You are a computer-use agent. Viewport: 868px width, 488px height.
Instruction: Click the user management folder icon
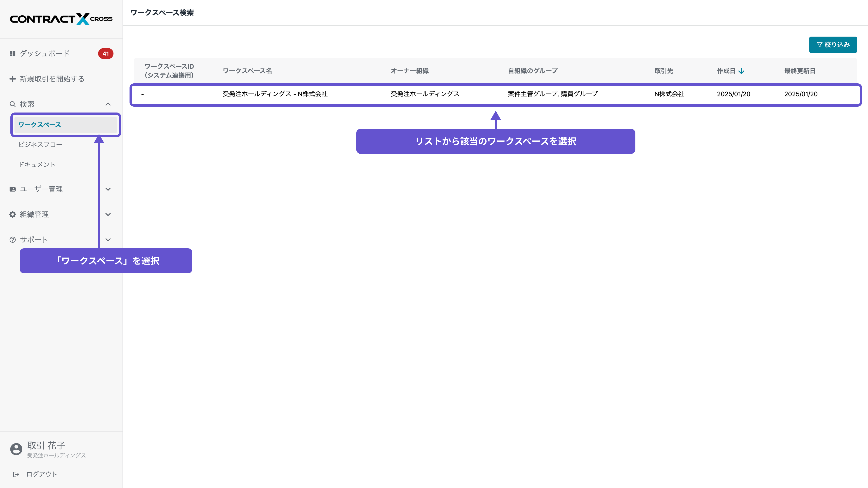tap(12, 189)
